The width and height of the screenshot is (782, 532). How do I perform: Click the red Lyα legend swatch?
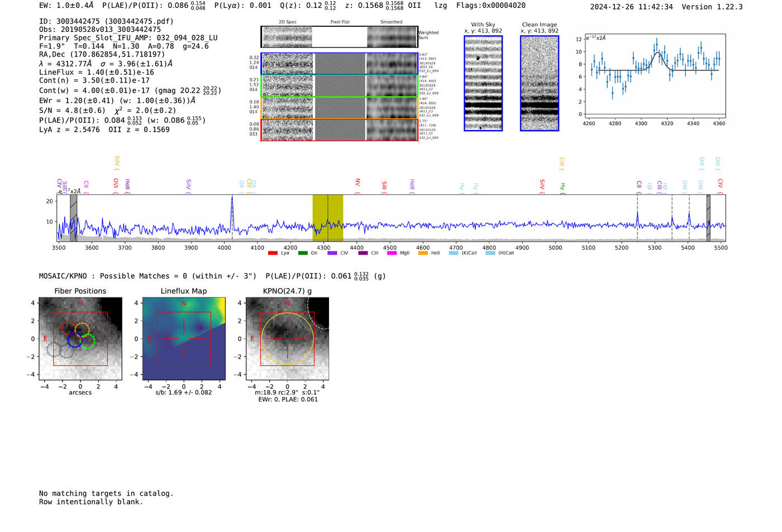point(273,253)
